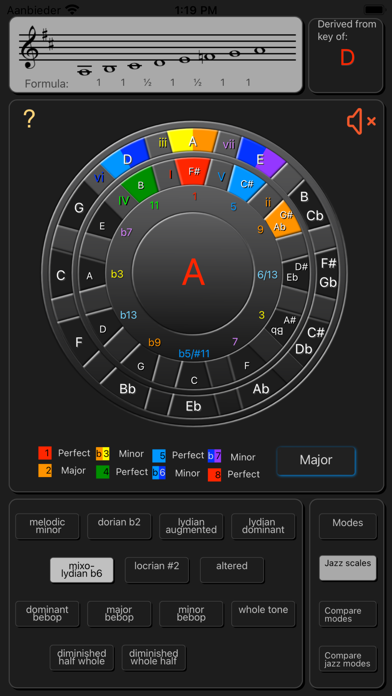Viewport: 392px width, 696px height.
Task: Select the mixolydian b6 scale
Action: (x=82, y=569)
